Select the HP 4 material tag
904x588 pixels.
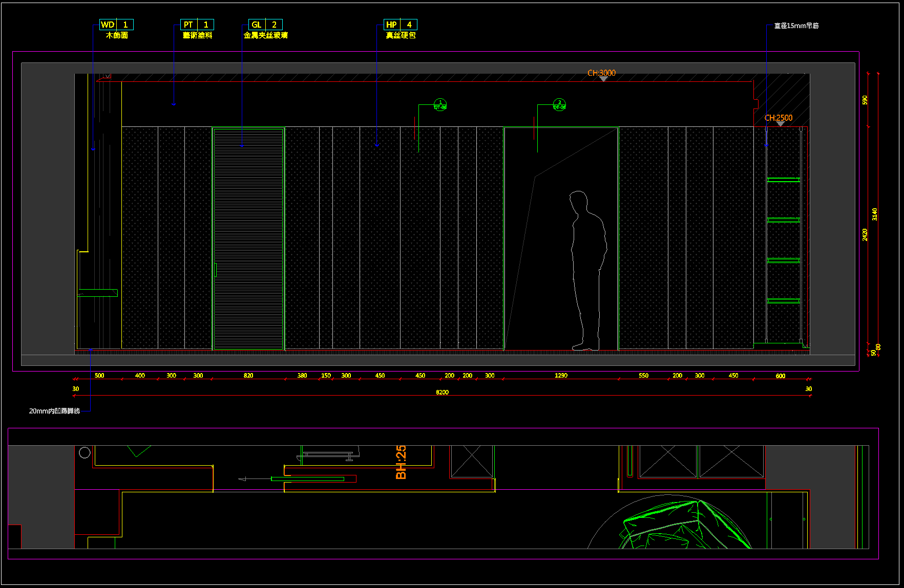point(401,25)
